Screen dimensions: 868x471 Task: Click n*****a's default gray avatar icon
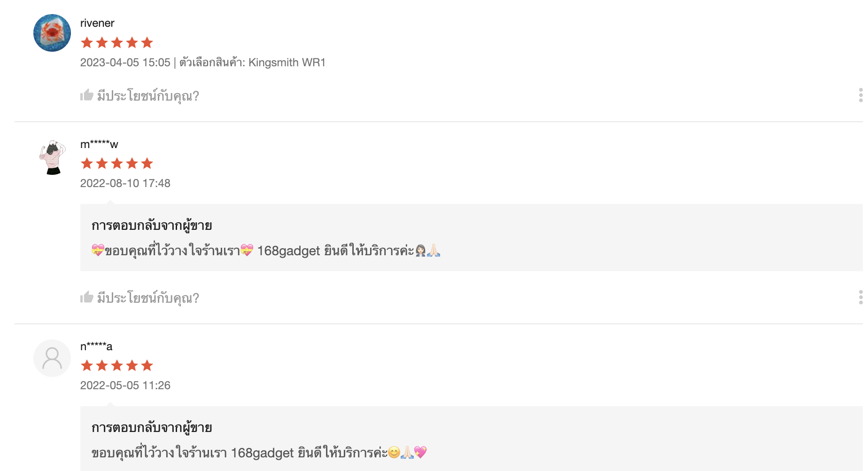[x=52, y=358]
